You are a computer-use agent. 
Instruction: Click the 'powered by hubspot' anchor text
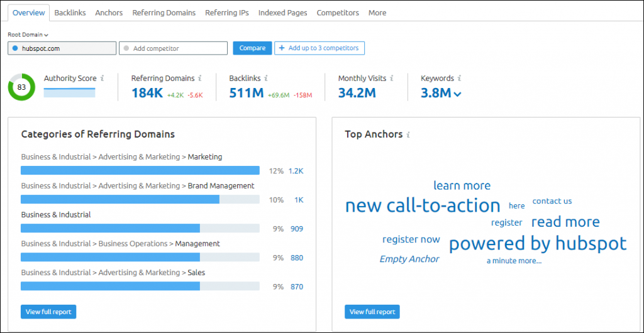pyautogui.click(x=538, y=244)
